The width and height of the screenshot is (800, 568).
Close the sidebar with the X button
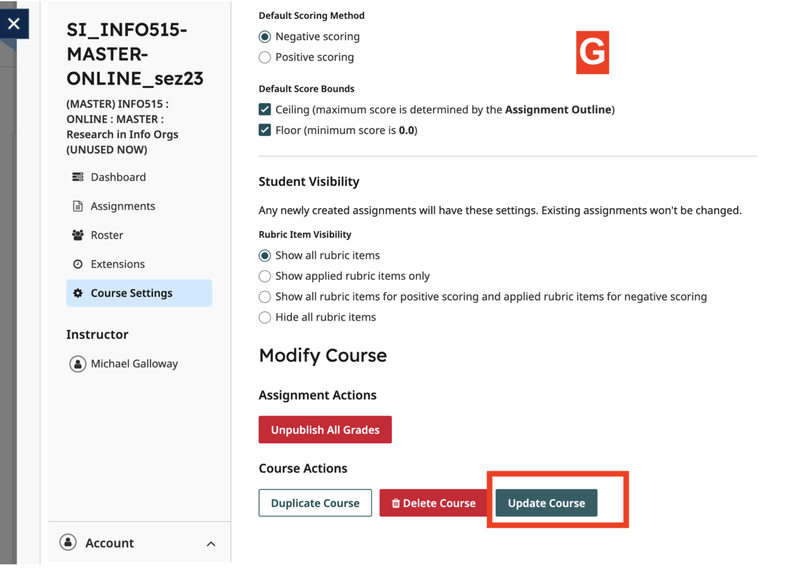[x=14, y=23]
